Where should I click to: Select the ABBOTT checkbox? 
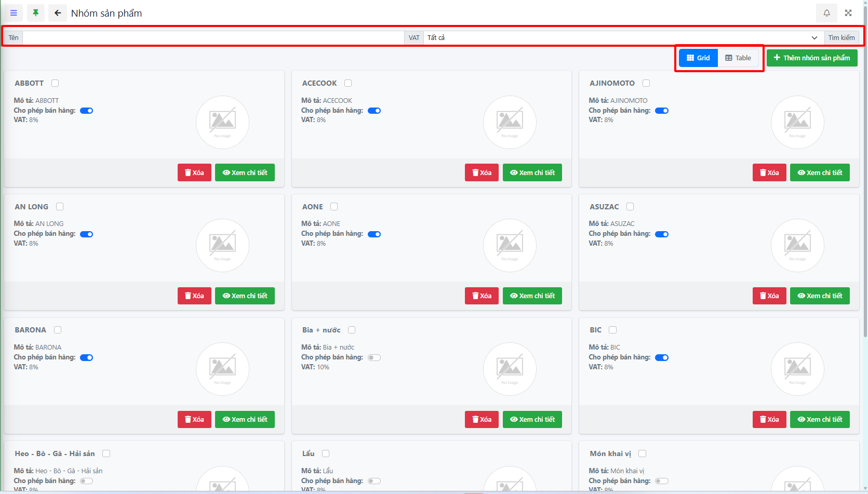(55, 83)
